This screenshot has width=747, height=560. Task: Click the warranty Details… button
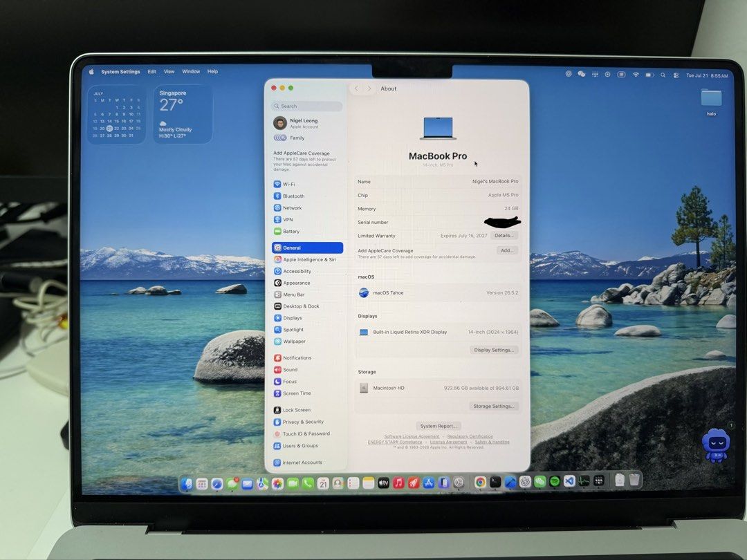click(504, 236)
